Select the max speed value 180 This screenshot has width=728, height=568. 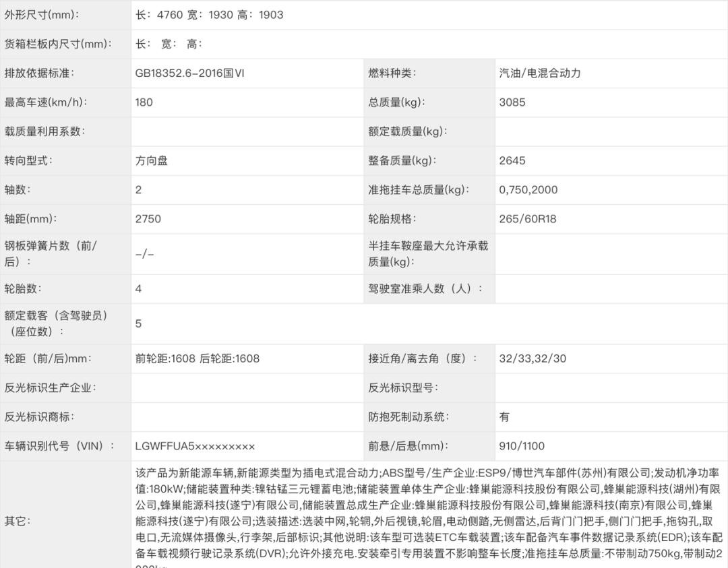pyautogui.click(x=144, y=102)
